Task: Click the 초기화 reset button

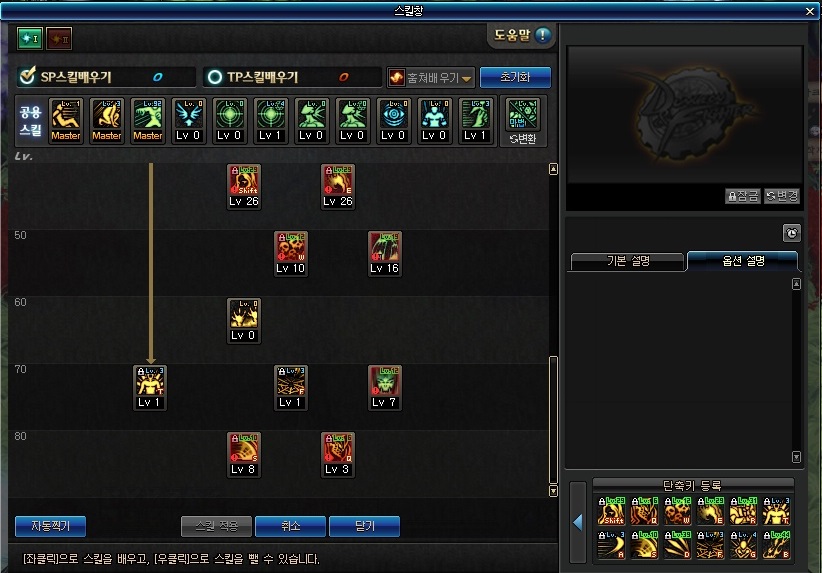Action: 515,77
